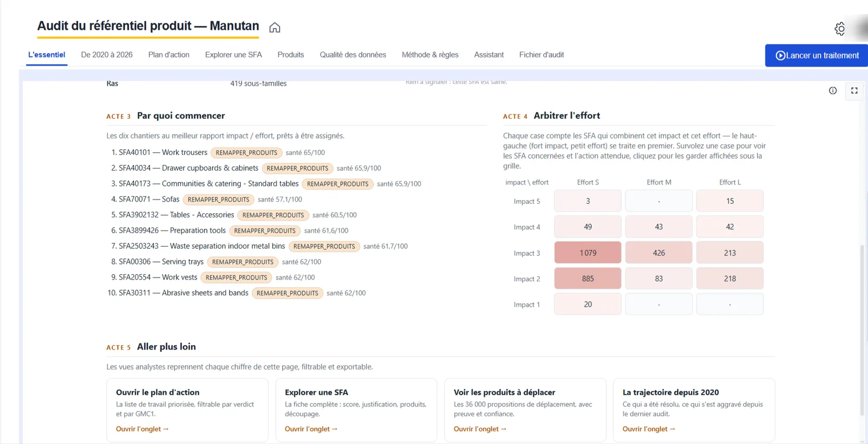
Task: Select Explorer une SFA tab
Action: click(x=233, y=55)
